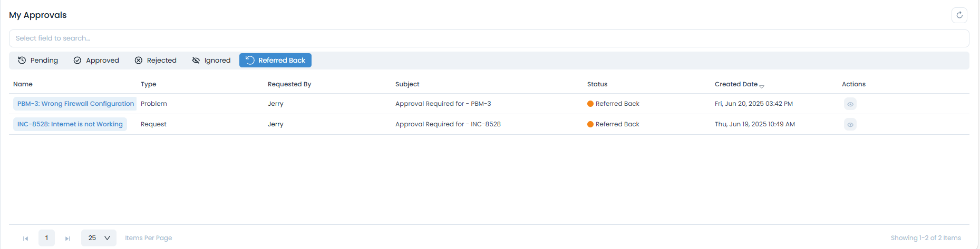The height and width of the screenshot is (249, 980).
Task: Open PBM-3: Wrong Firewall Configuration link
Action: pos(75,104)
